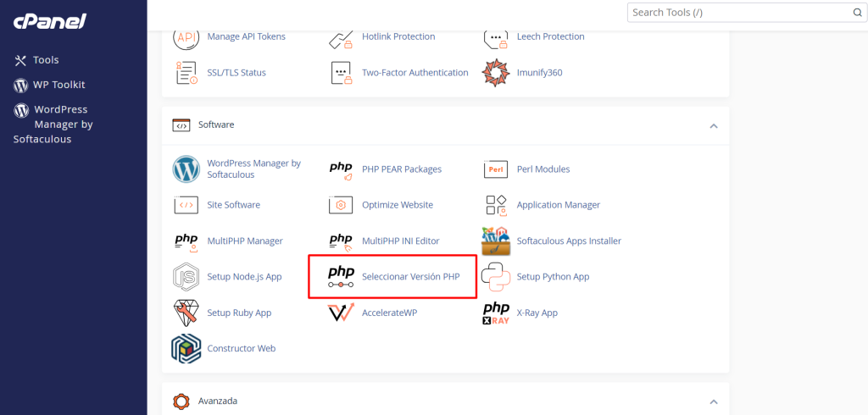
Task: Click the SSL/TLS Status icon
Action: click(186, 73)
